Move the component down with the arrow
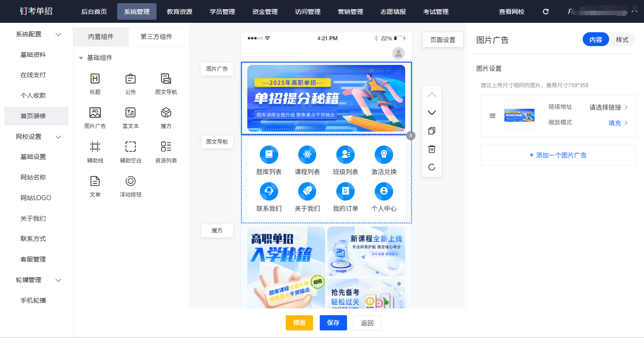Viewport: 644px width, 338px height. (432, 113)
